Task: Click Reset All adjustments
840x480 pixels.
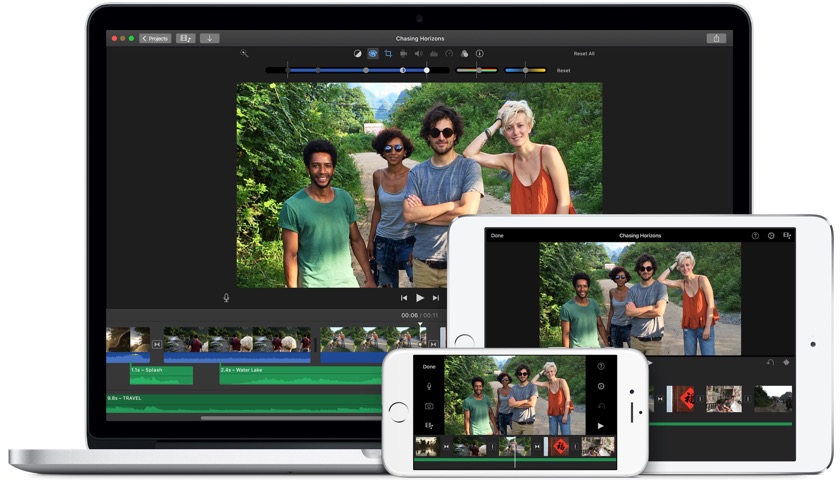Action: tap(583, 53)
